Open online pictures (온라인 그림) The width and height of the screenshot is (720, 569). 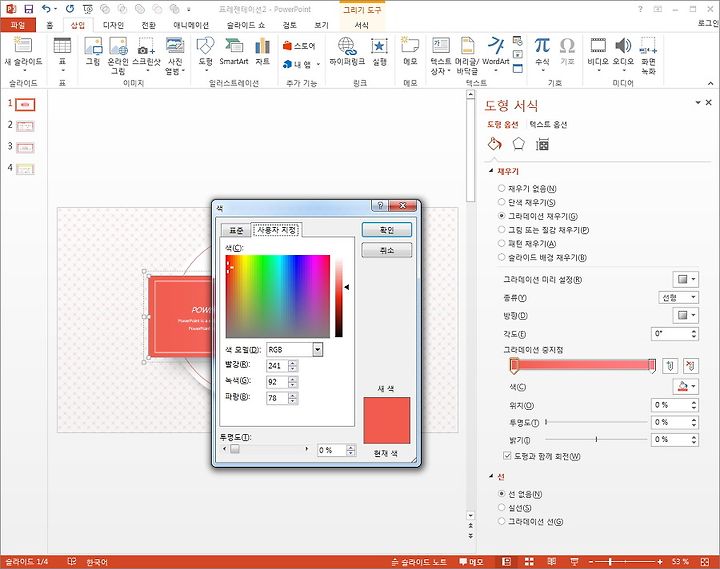point(118,55)
